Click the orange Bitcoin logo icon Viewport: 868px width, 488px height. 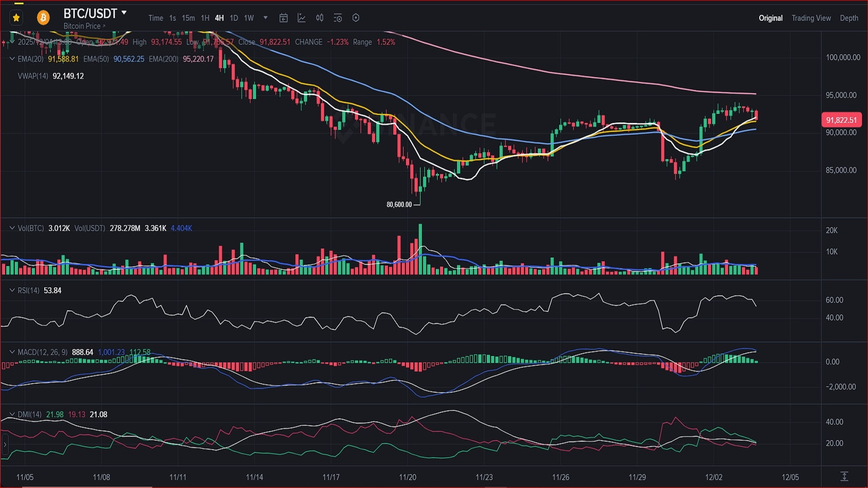[43, 18]
